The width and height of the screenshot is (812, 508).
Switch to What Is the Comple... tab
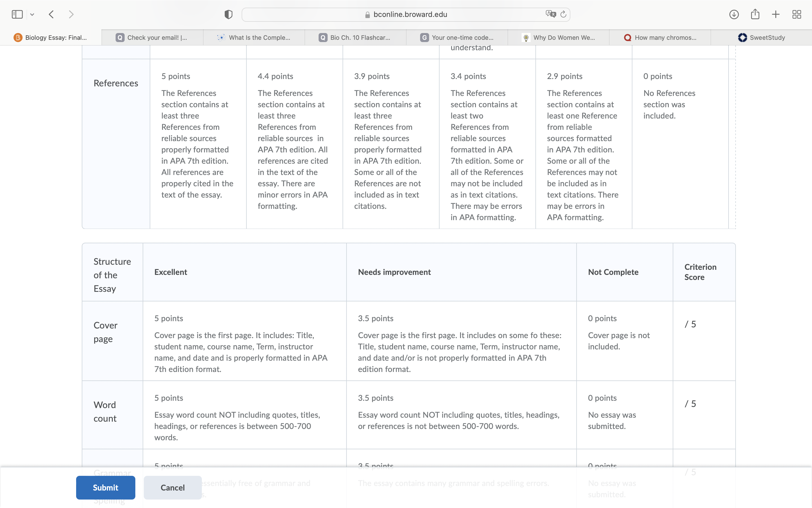(254, 38)
